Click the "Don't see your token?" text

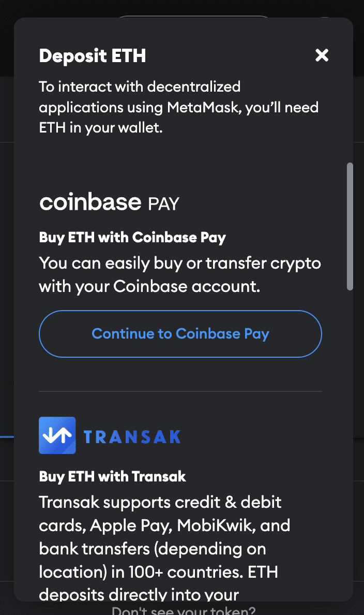[x=184, y=610]
